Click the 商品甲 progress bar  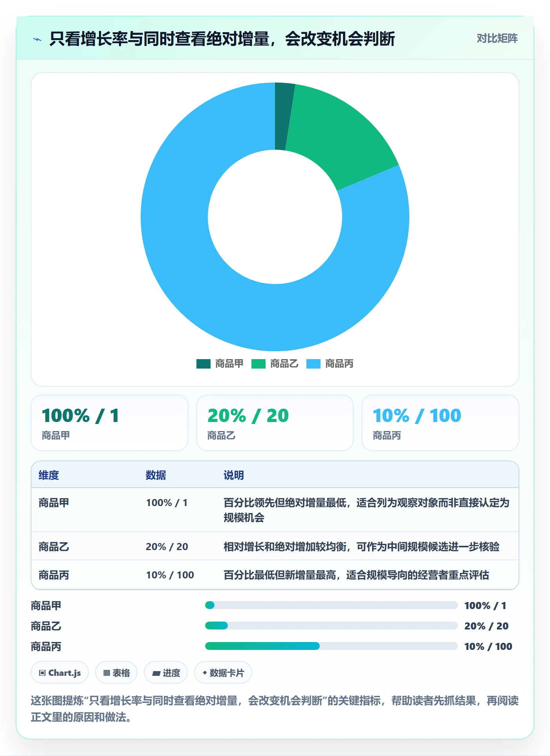[332, 605]
